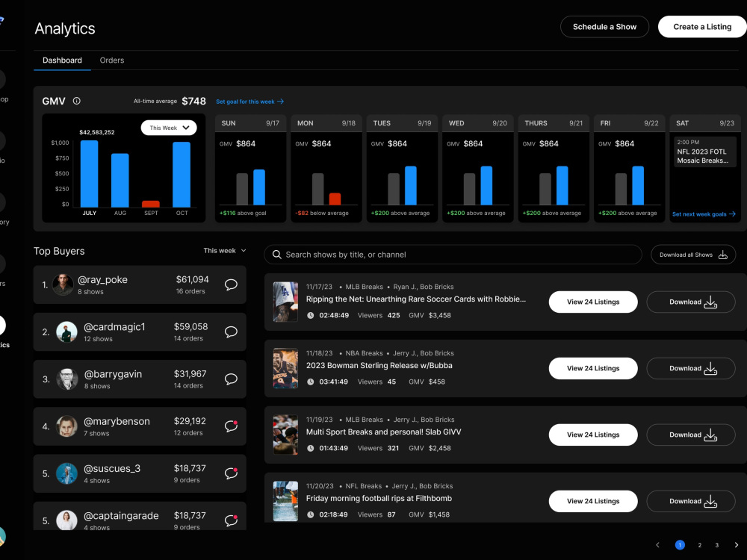747x560 pixels.
Task: Click @cardmagic1 avatar
Action: tap(66, 332)
